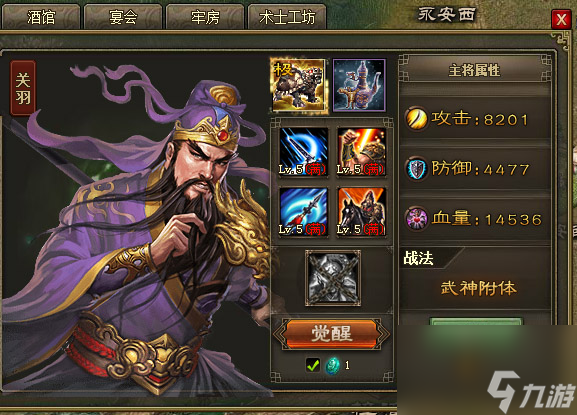Click the attack 攻击 stat icon
Image resolution: width=577 pixels, height=415 pixels.
(416, 118)
